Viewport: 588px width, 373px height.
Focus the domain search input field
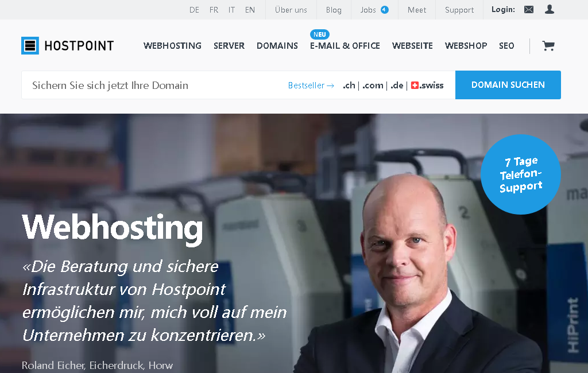pyautogui.click(x=154, y=85)
